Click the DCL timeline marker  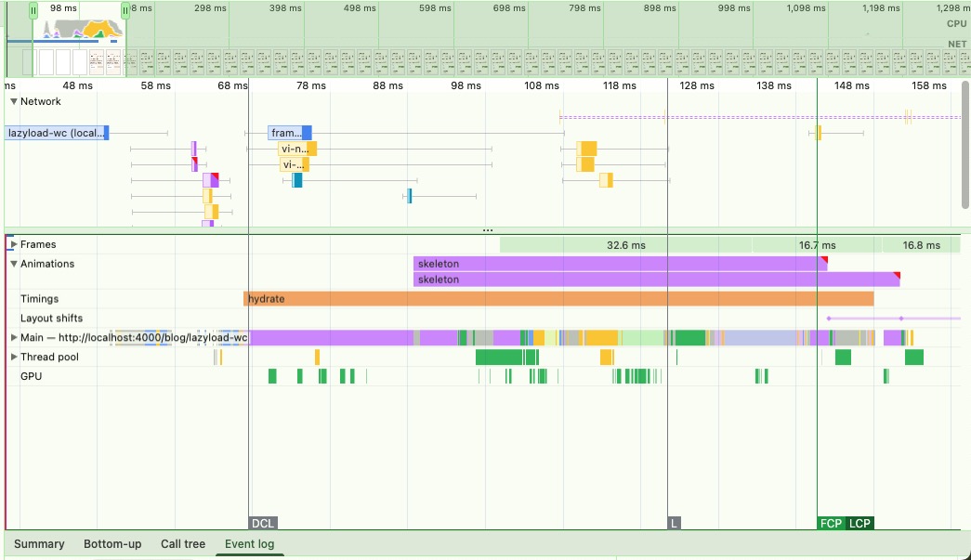[263, 524]
